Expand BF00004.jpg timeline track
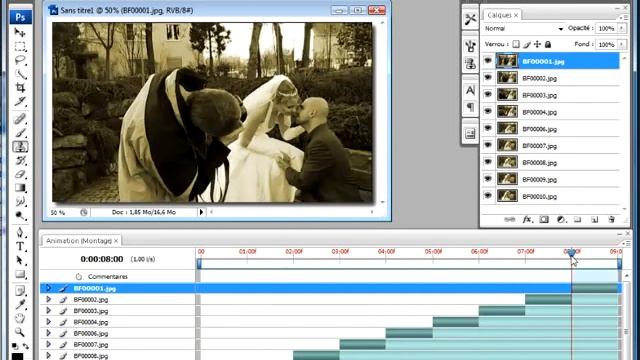This screenshot has width=640, height=360. (49, 322)
